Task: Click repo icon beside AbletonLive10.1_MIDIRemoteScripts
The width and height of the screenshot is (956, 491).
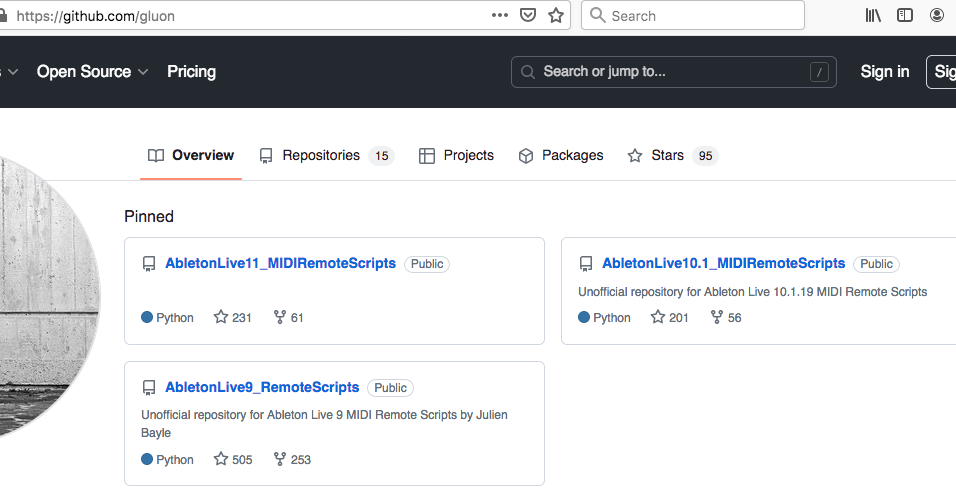Action: tap(586, 264)
